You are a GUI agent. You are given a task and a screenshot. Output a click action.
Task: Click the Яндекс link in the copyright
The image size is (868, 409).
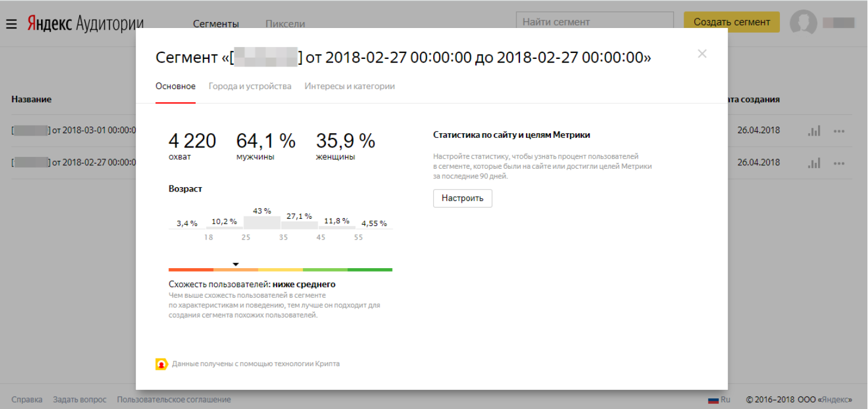[836, 400]
